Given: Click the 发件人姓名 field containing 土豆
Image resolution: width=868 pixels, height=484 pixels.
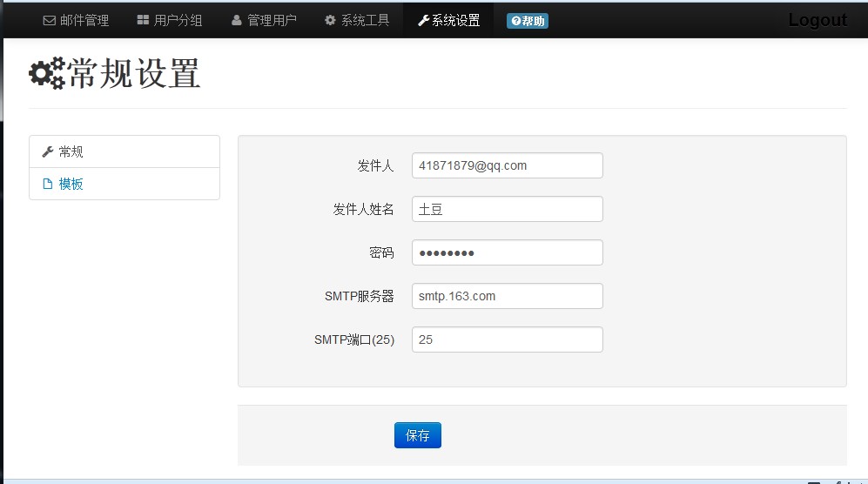Looking at the screenshot, I should [x=507, y=209].
